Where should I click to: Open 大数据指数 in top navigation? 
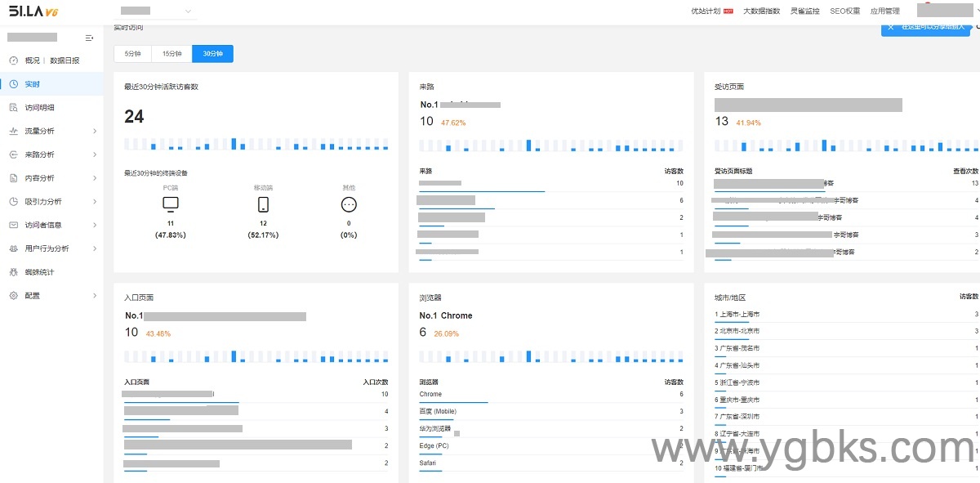[x=761, y=11]
